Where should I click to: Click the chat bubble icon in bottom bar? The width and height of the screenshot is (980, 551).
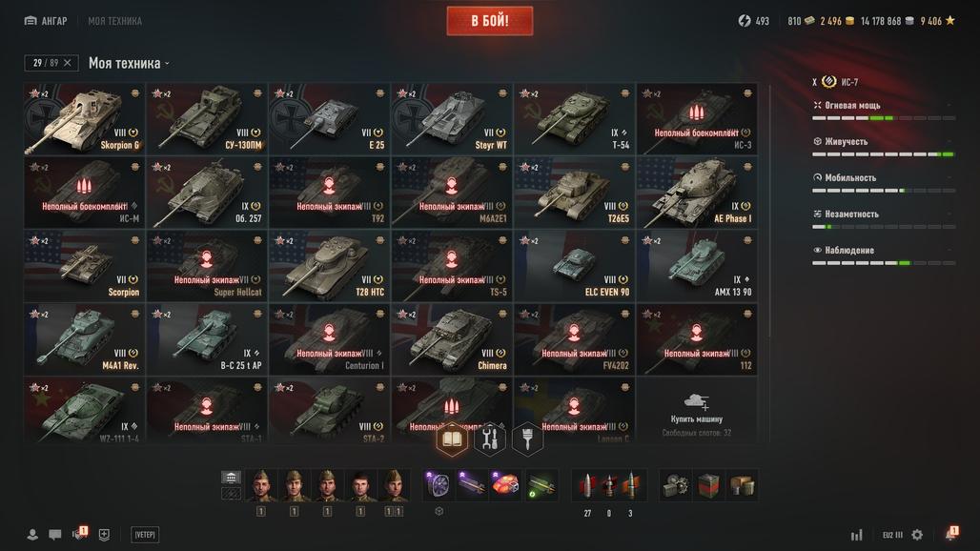click(x=55, y=535)
